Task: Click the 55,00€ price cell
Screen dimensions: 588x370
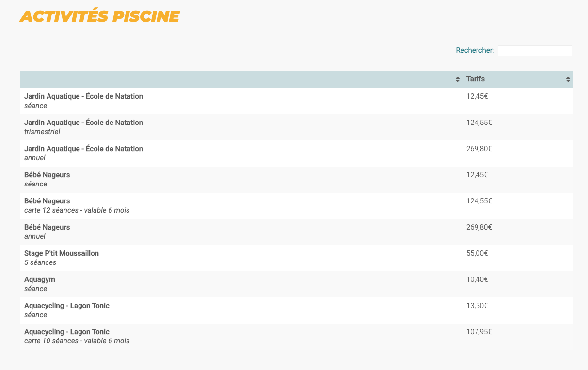Action: click(477, 253)
